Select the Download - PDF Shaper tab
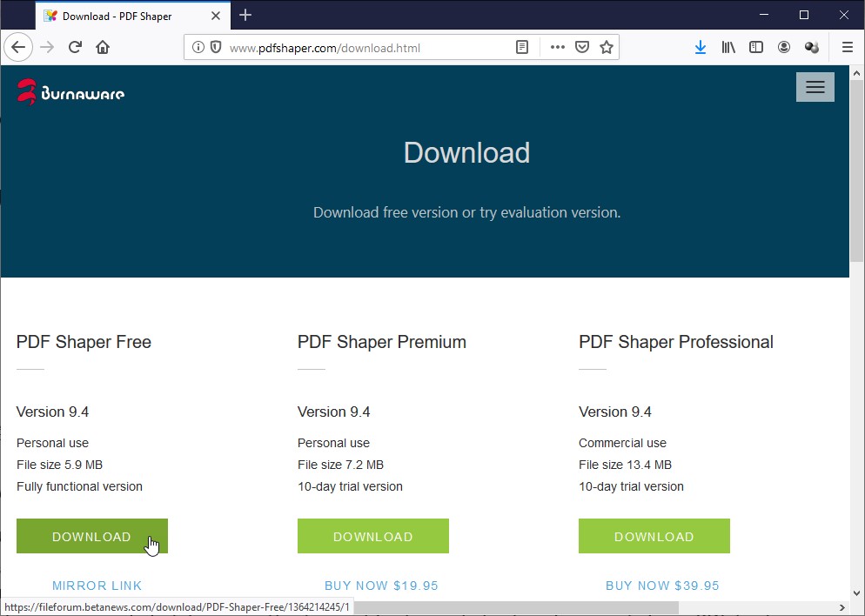Image resolution: width=865 pixels, height=616 pixels. (132, 16)
